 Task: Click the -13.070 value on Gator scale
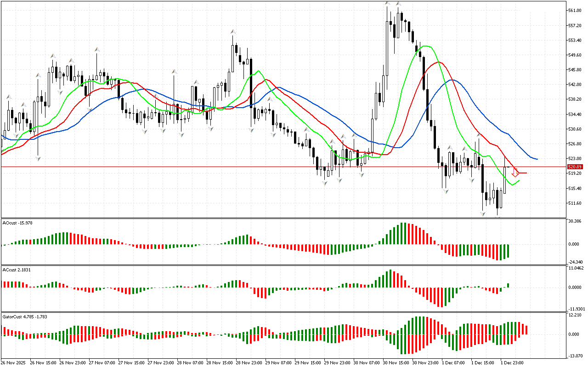pyautogui.click(x=576, y=356)
